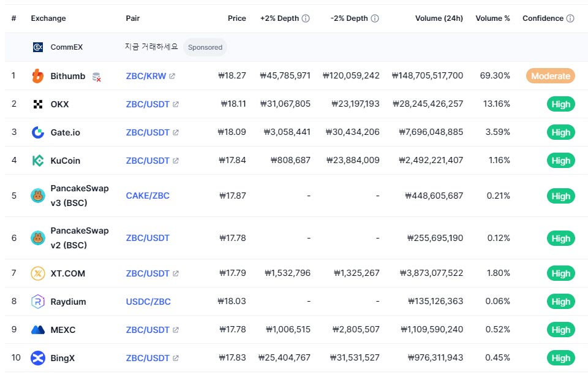
Task: Click the XT.COM exchange logo
Action: tap(38, 273)
